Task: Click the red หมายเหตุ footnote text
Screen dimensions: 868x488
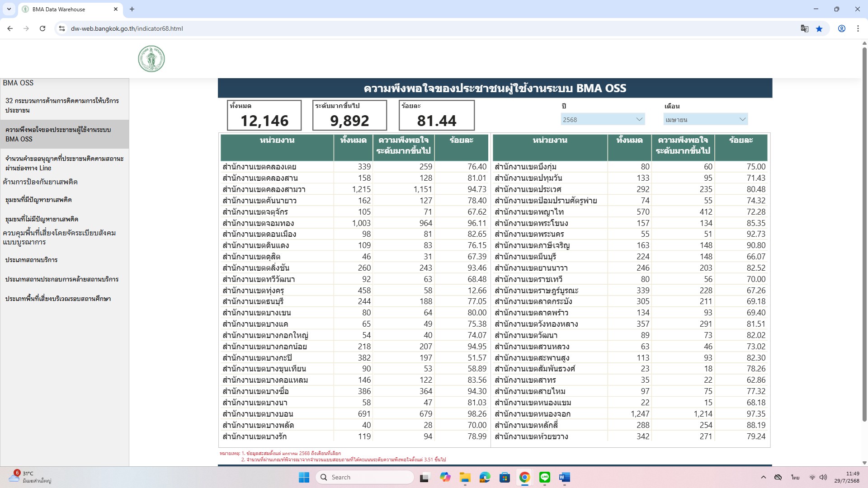Action: [333, 456]
